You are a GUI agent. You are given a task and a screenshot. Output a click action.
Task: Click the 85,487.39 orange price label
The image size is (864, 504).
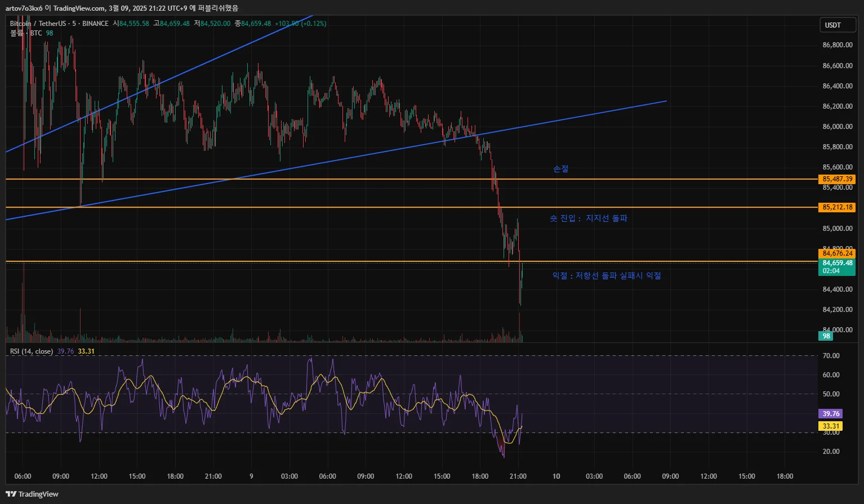click(837, 179)
